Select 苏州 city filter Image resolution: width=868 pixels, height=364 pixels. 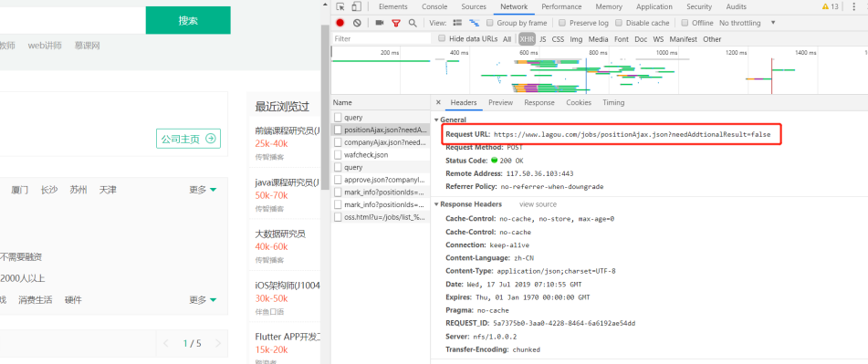point(78,190)
